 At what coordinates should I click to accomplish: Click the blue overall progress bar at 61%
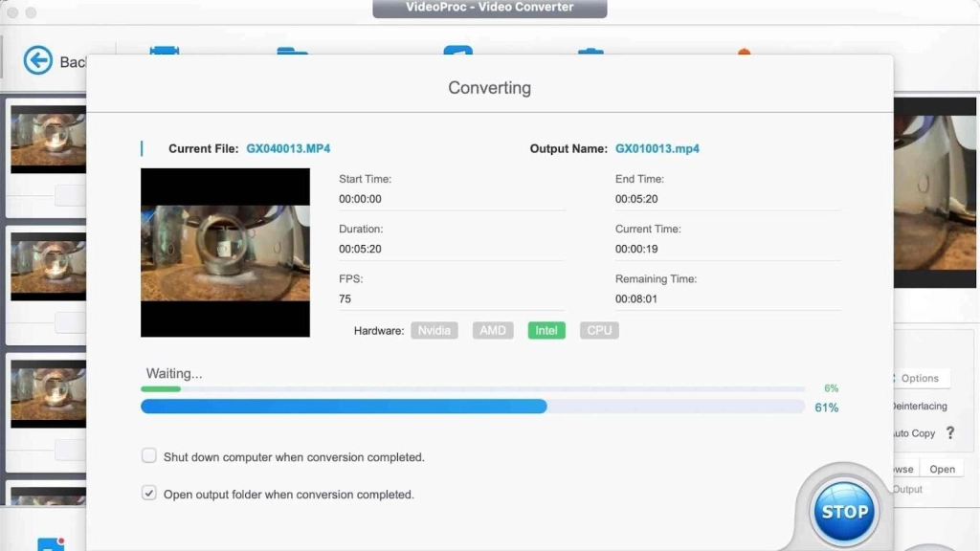pyautogui.click(x=473, y=407)
